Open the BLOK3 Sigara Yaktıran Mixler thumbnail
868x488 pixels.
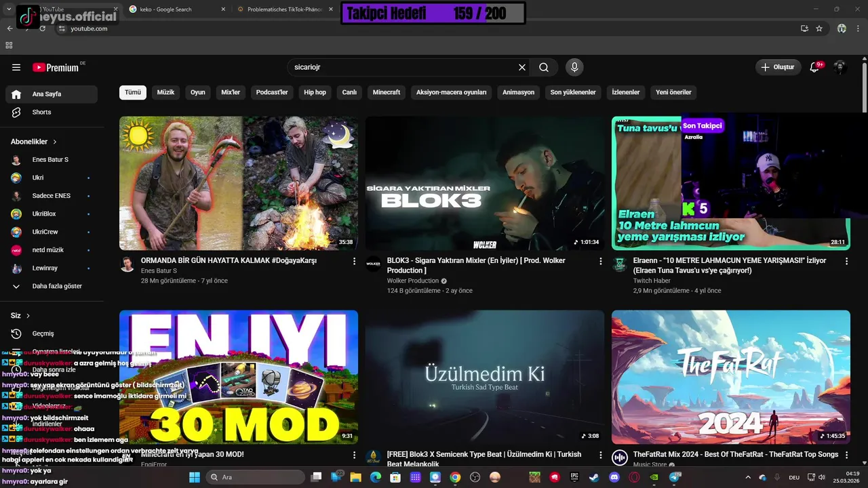point(485,183)
